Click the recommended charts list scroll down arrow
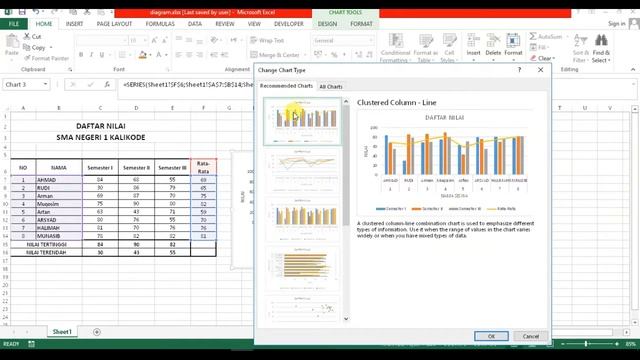Screen dimensions: 640x360 [346, 319]
